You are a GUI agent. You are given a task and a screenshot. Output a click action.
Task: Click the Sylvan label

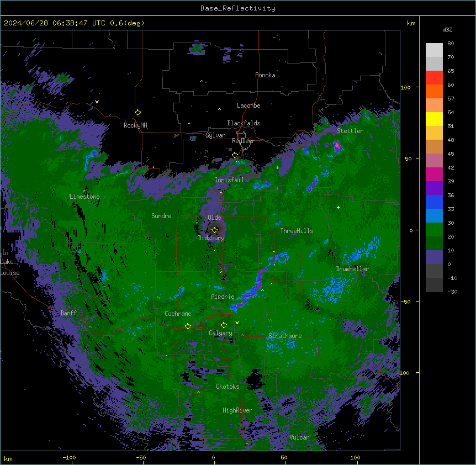(215, 135)
